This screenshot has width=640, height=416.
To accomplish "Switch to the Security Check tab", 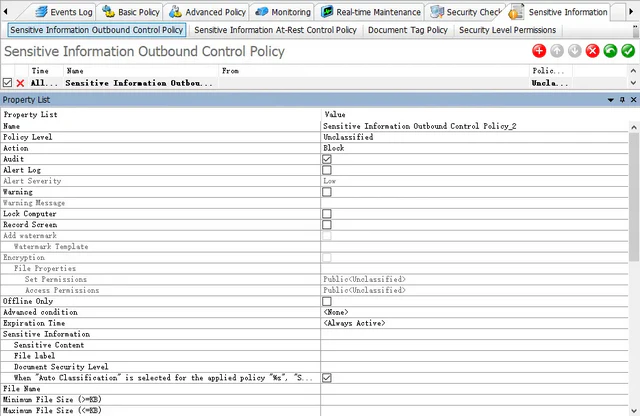I will pyautogui.click(x=466, y=12).
